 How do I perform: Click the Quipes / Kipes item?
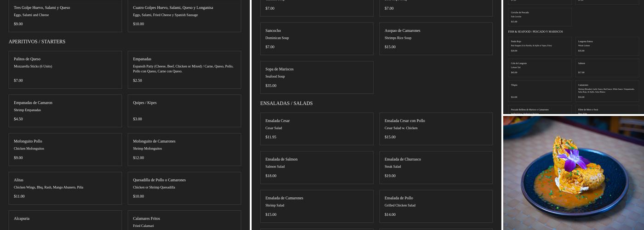click(184, 111)
